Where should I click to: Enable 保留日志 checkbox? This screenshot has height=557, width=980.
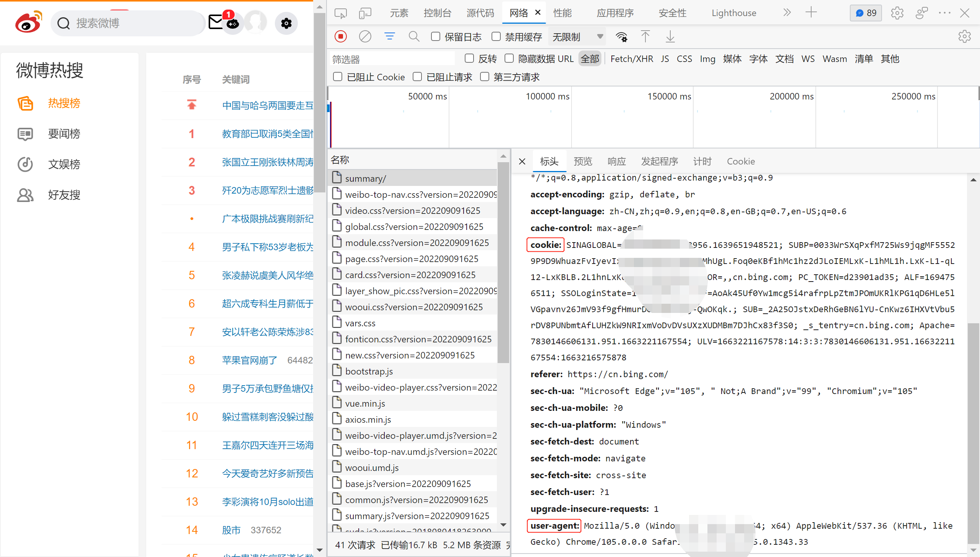435,37
